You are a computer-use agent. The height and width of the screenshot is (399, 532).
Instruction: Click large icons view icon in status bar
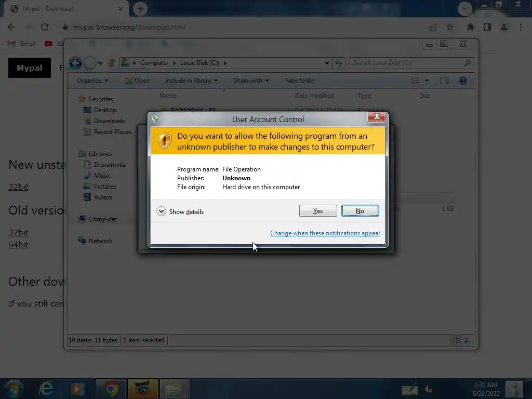click(x=468, y=340)
